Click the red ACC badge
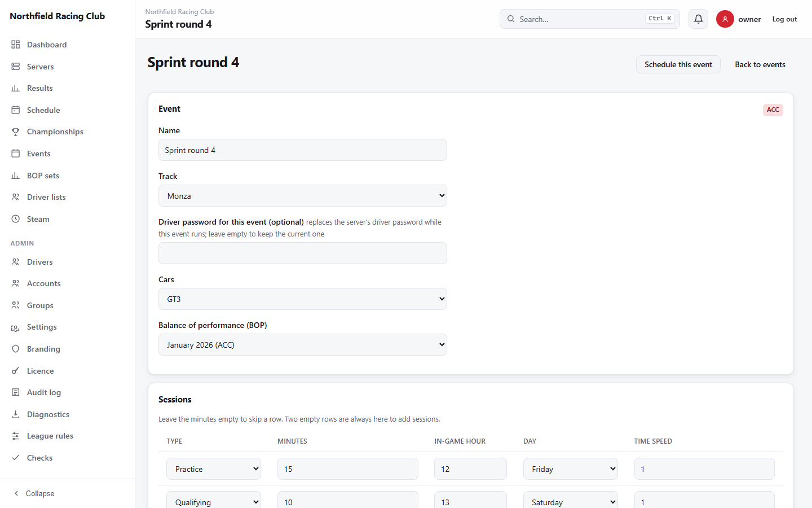Image resolution: width=812 pixels, height=508 pixels. 773,110
